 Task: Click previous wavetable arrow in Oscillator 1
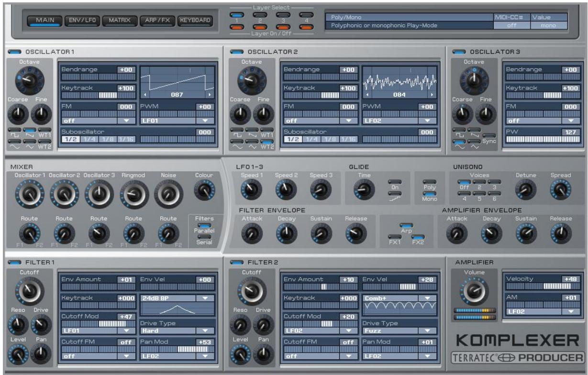(145, 95)
